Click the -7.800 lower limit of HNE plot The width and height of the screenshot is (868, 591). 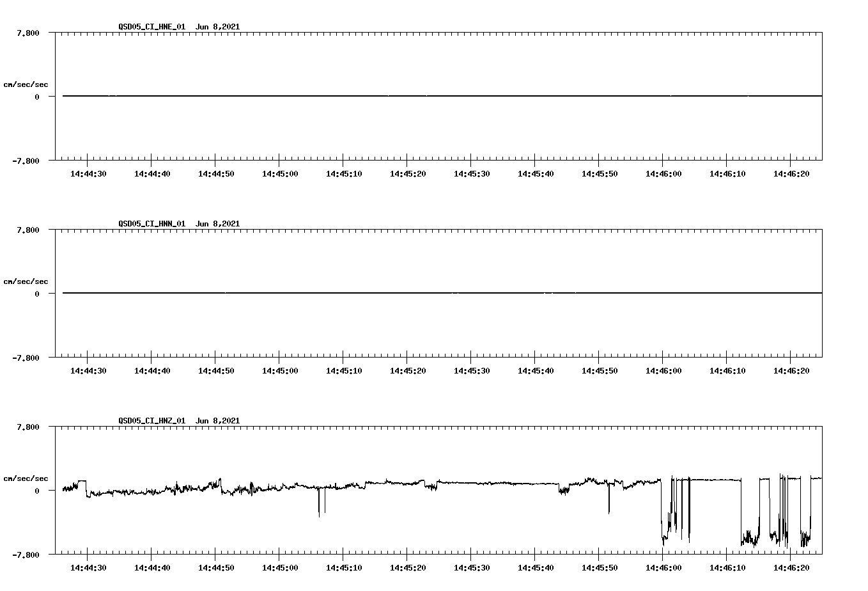click(26, 161)
